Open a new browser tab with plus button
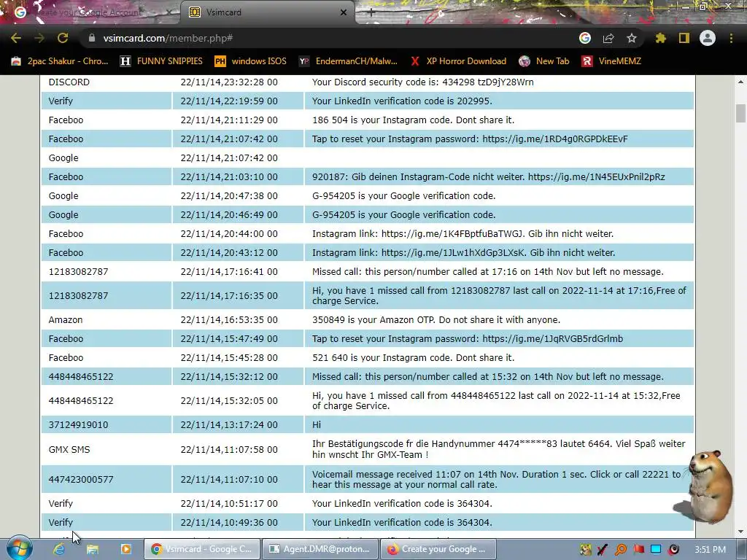 371,12
